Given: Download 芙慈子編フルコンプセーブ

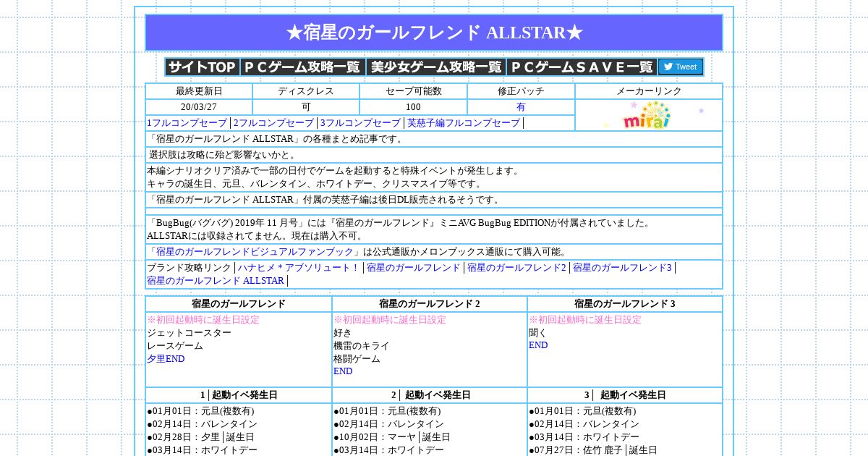Looking at the screenshot, I should [x=464, y=123].
